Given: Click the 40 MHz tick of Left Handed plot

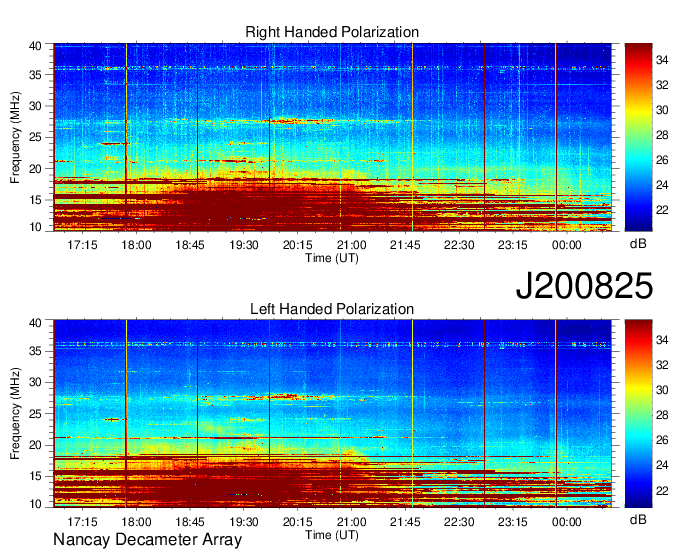Looking at the screenshot, I should (35, 323).
